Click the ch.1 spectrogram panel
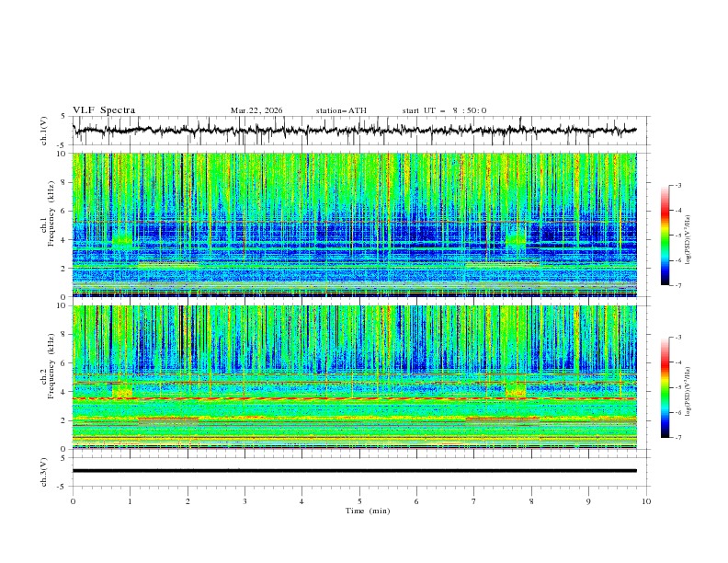The image size is (728, 563). tap(355, 224)
